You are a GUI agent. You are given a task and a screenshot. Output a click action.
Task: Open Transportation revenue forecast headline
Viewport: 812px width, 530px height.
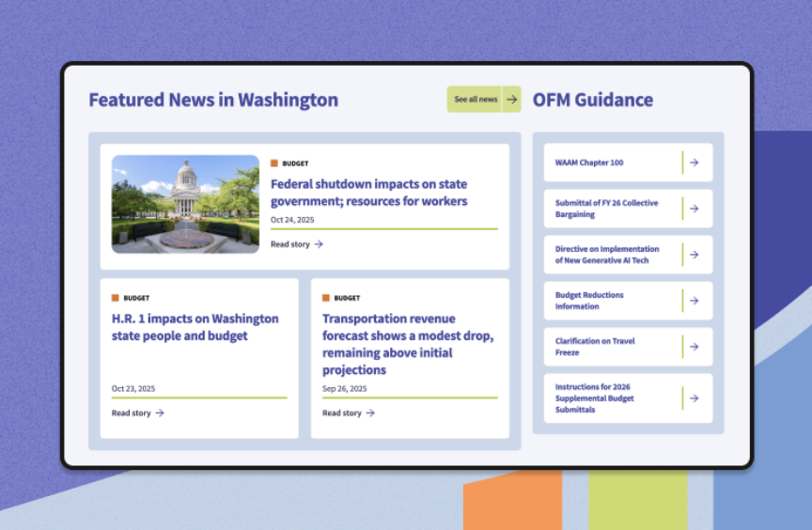pyautogui.click(x=407, y=344)
